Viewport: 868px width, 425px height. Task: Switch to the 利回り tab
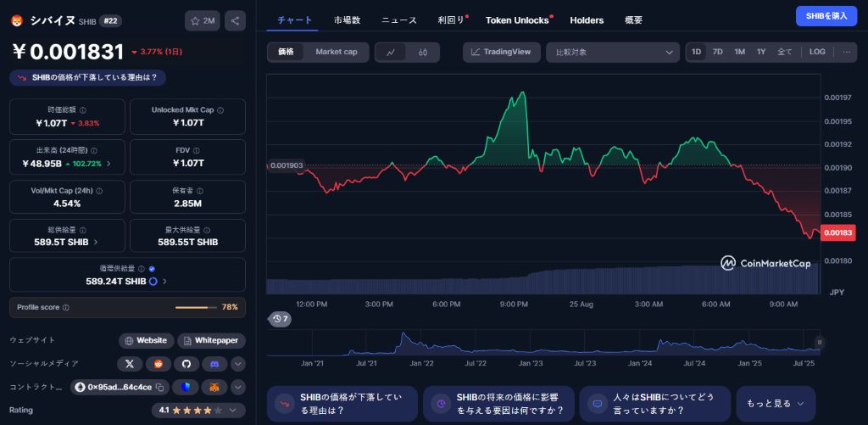pos(453,20)
